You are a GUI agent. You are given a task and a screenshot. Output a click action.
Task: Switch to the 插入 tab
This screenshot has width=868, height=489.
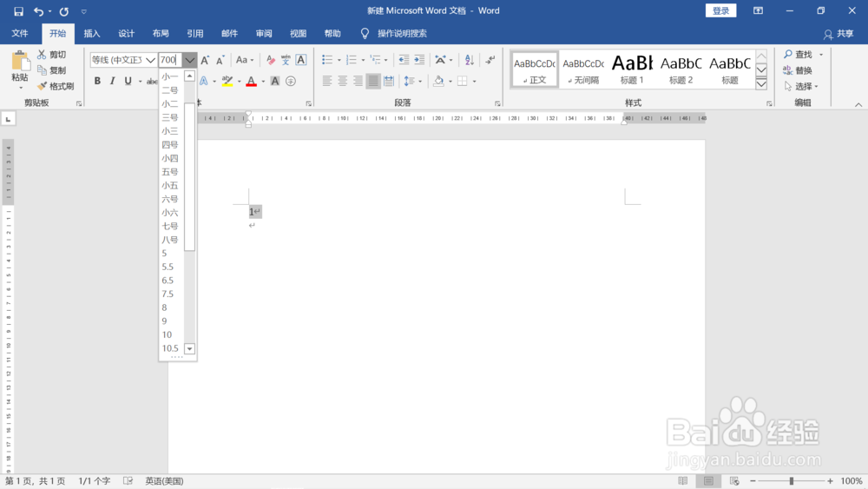tap(92, 33)
